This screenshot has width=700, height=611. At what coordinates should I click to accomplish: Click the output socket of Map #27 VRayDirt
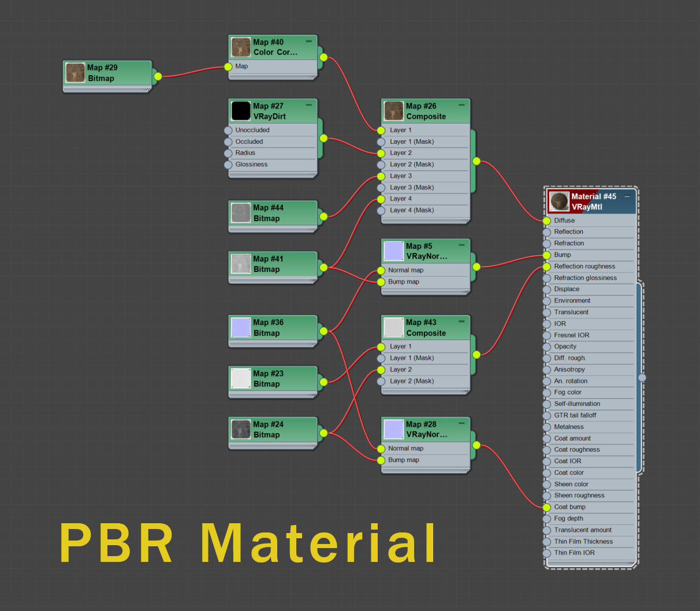tap(323, 138)
